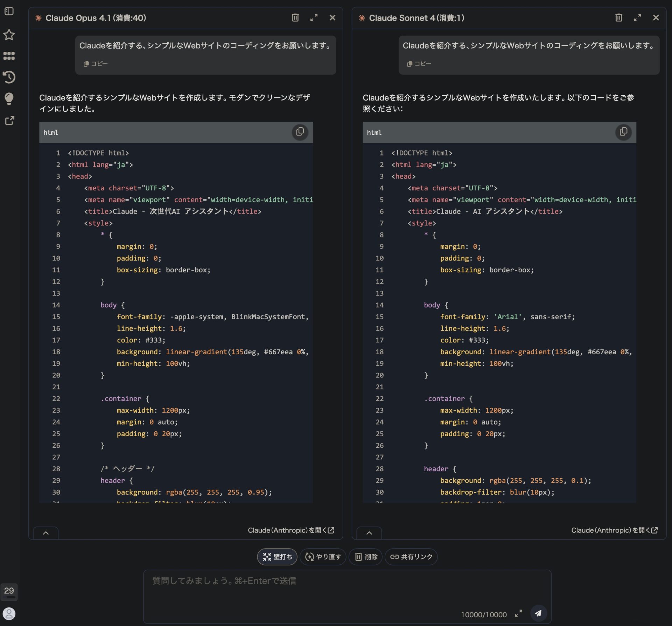Toggle the sidebar panel icon
The height and width of the screenshot is (626, 672).
[x=9, y=12]
